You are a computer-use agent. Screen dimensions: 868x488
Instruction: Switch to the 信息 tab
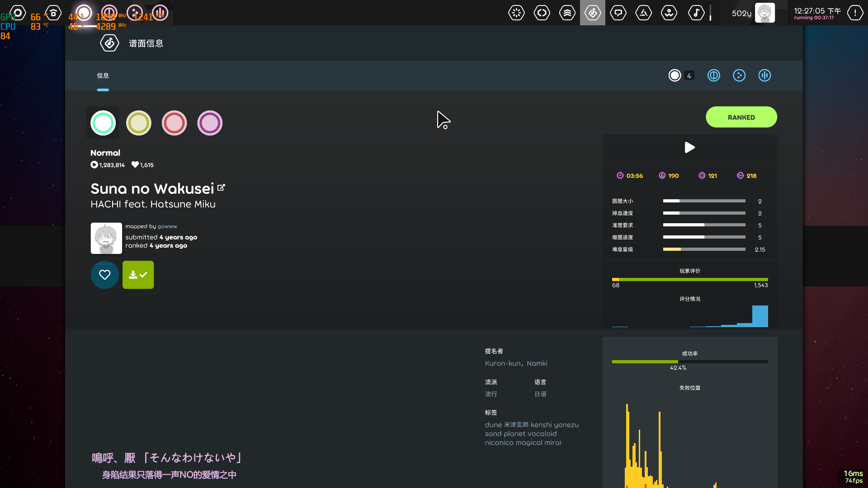point(103,75)
